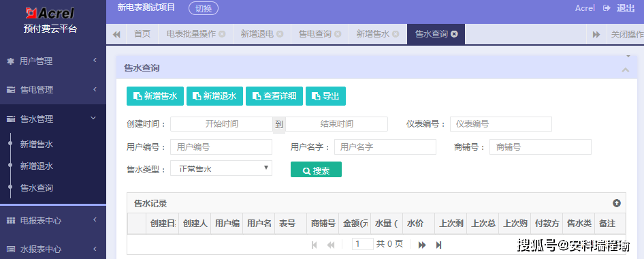Screen dimensions: 644x259
Task: Click the green 搜索 button
Action: (317, 170)
